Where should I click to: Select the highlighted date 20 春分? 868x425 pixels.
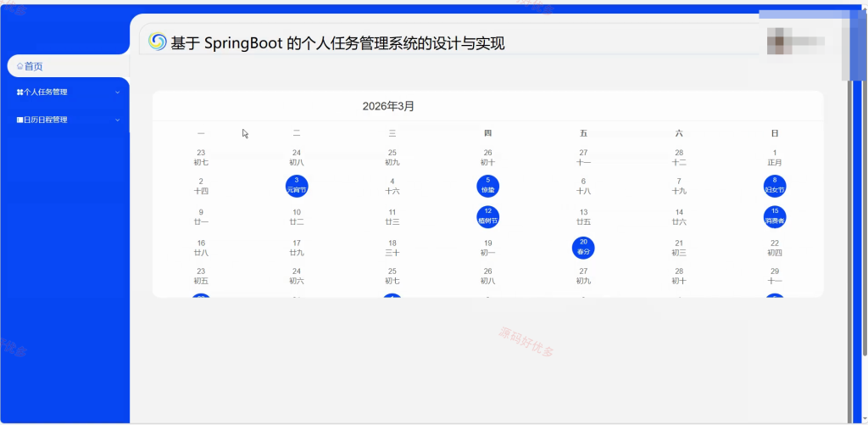(x=583, y=247)
